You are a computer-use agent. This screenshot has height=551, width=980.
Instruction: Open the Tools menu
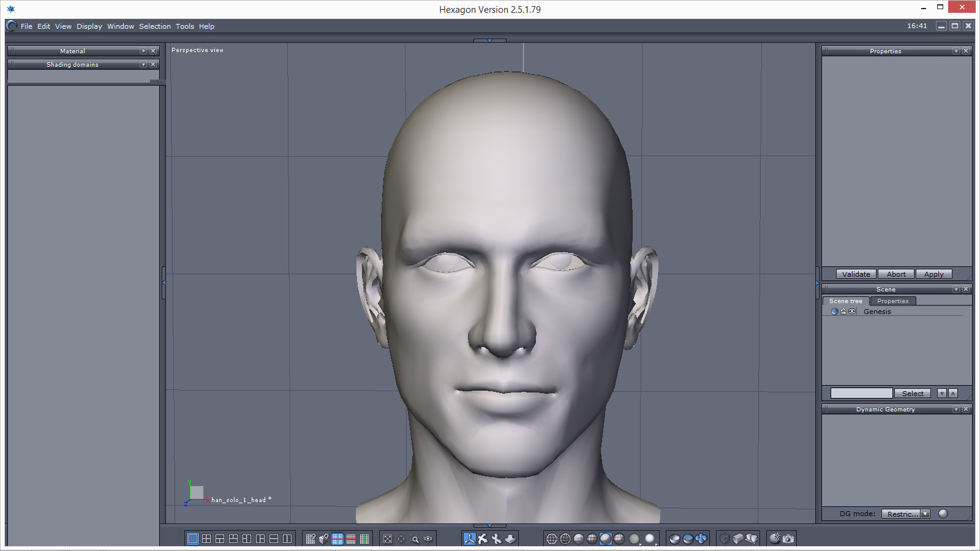coord(185,26)
